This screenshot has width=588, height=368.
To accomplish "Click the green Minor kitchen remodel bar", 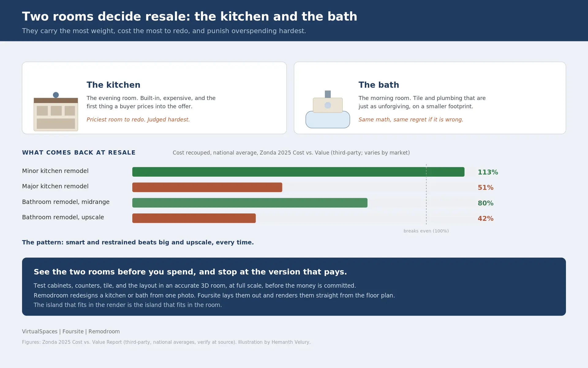I will click(x=298, y=172).
